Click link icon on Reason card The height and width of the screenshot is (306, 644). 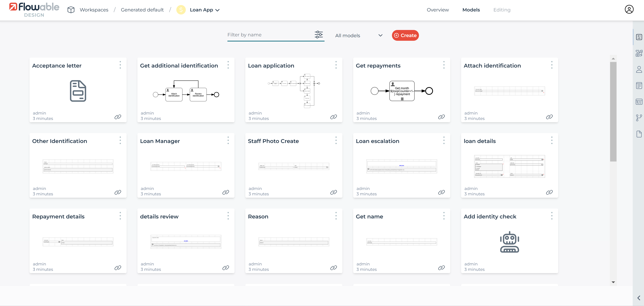[x=333, y=268]
